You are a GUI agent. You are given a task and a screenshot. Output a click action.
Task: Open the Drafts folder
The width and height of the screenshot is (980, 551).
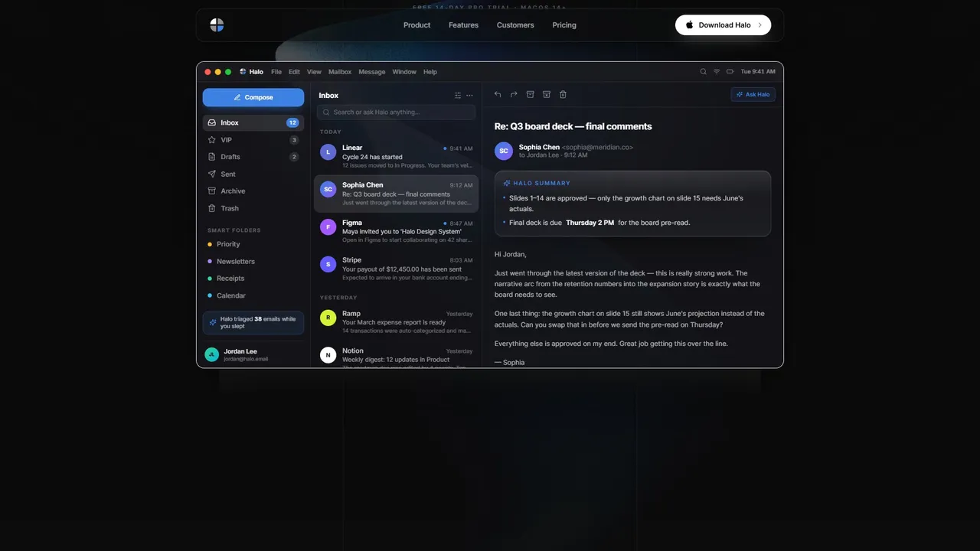[253, 157]
